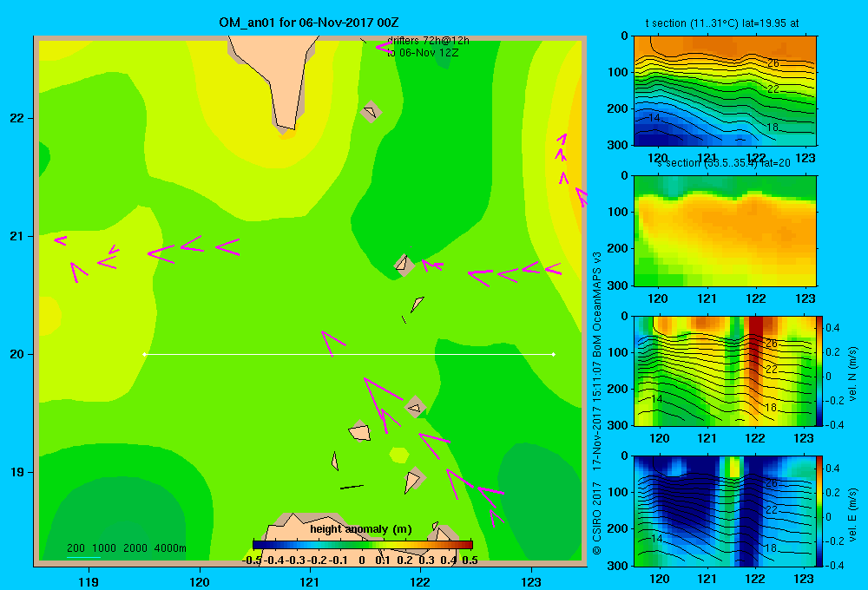Image resolution: width=868 pixels, height=590 pixels.
Task: Click latitude label 20 on main map axis
Action: 17,354
